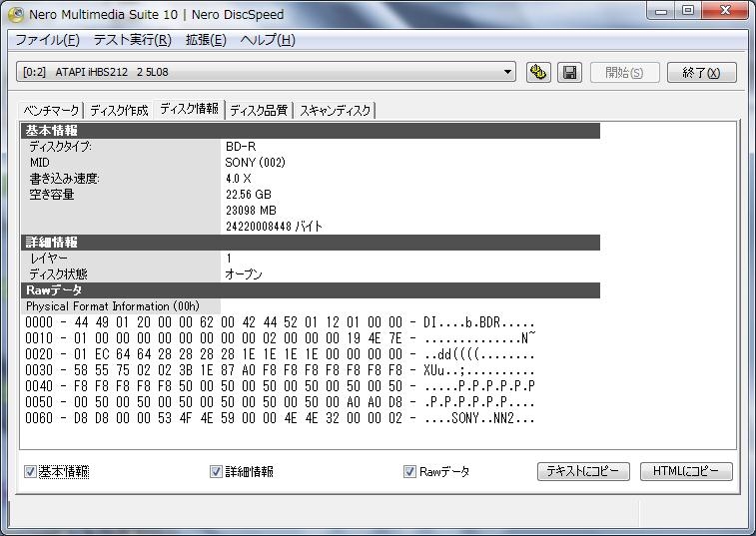
Task: Click Physical Format Information (00h) label
Action: point(112,306)
